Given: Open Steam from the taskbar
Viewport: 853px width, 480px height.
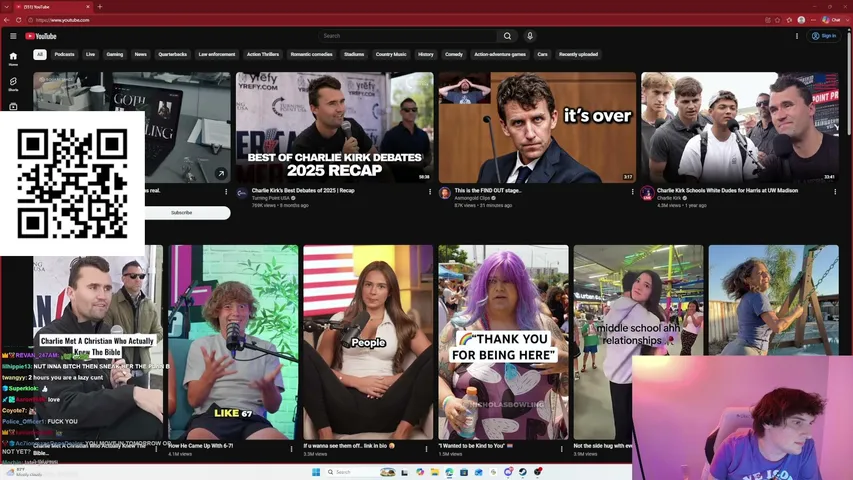Looking at the screenshot, I should click(x=522, y=472).
